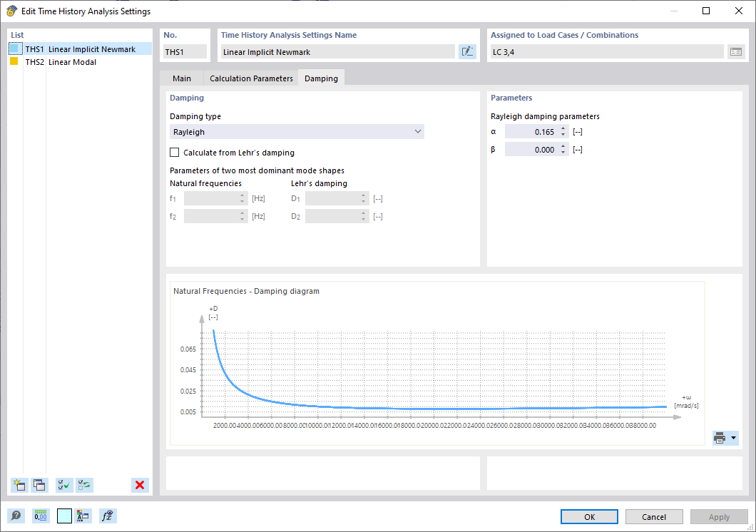Click the settings name field Linear Implicit Newmark
756x532 pixels.
337,51
